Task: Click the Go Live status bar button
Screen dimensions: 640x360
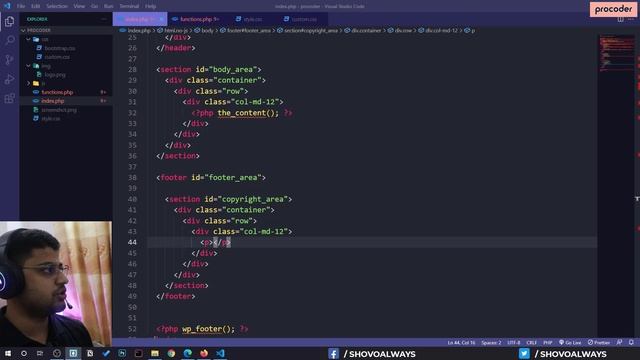Action: [570, 342]
